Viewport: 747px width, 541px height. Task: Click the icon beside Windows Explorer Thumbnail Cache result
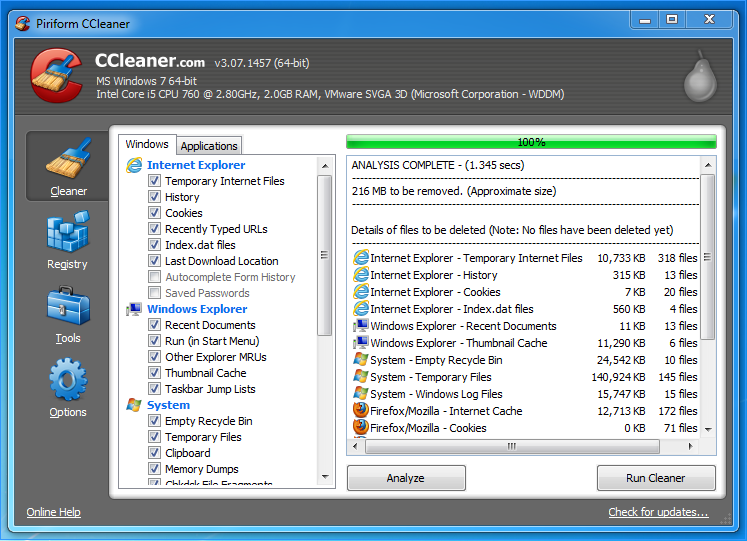click(x=361, y=343)
